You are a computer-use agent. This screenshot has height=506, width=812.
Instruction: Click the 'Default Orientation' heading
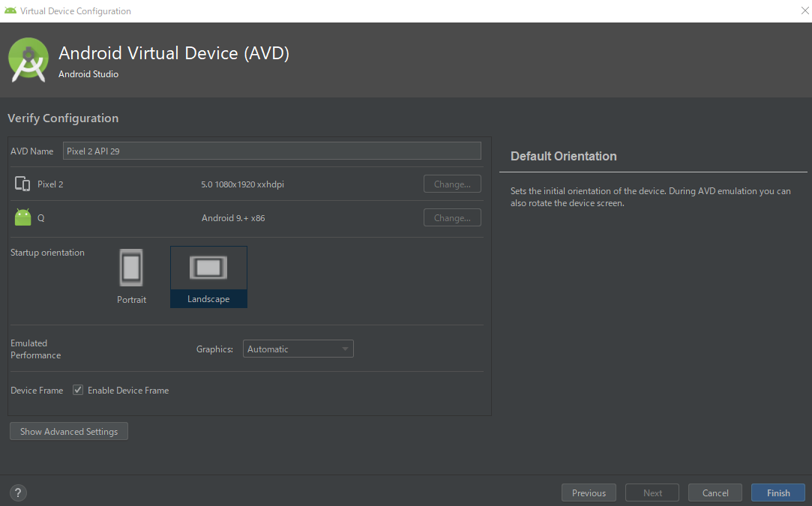pyautogui.click(x=563, y=156)
